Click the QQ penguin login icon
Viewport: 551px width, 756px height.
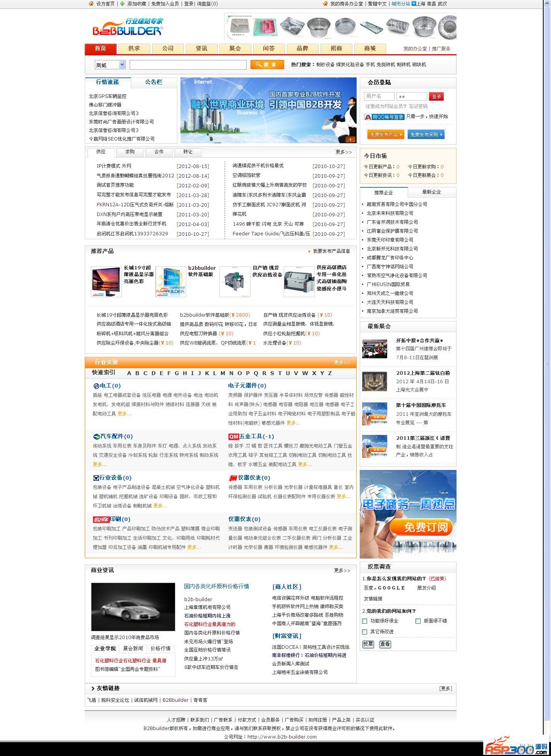click(x=368, y=117)
